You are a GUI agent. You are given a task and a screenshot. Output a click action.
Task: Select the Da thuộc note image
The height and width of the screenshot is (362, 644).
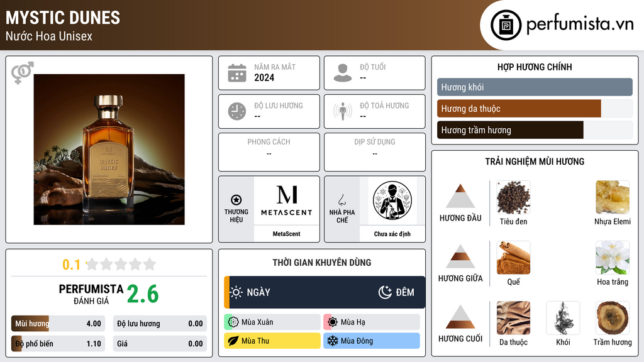[x=513, y=318]
